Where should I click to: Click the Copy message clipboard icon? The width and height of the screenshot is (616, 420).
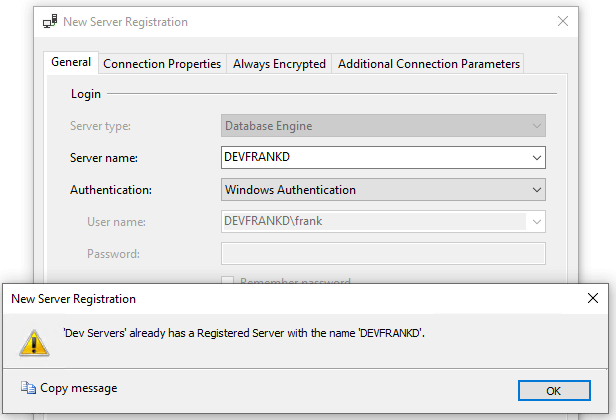[x=27, y=388]
